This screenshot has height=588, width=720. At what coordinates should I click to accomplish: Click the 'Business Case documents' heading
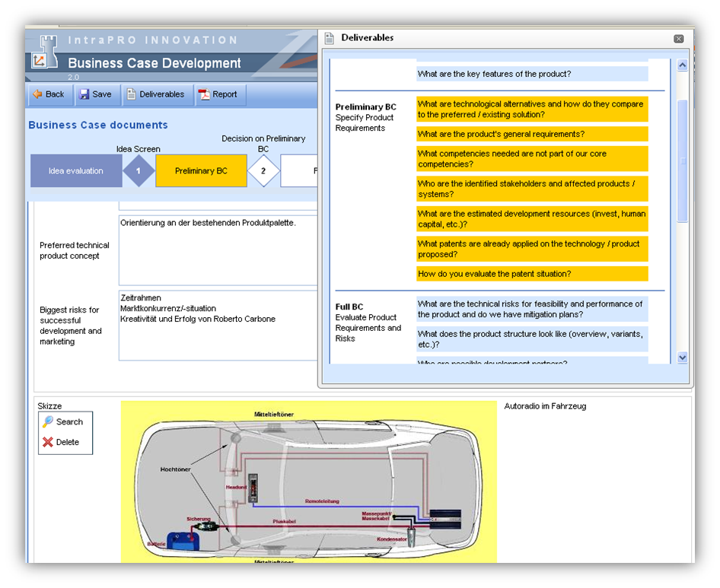[98, 125]
